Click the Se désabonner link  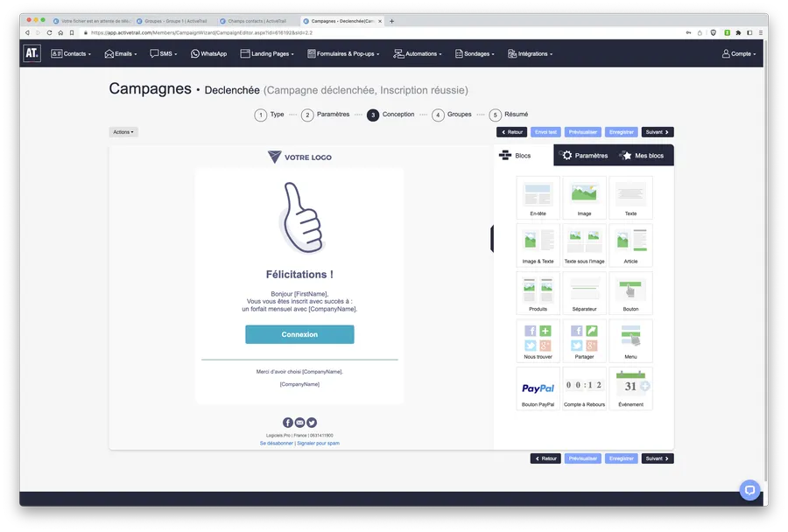point(277,444)
